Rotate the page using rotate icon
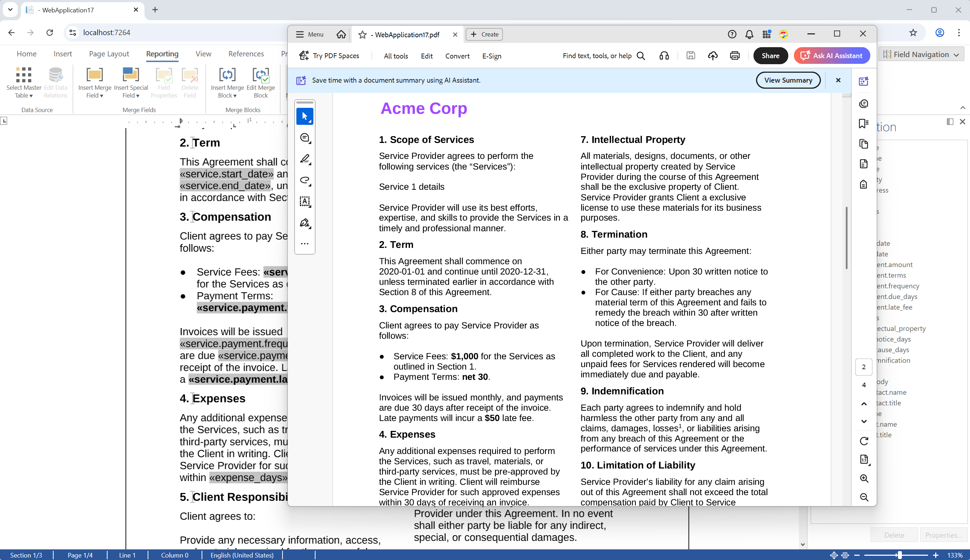 coord(864,441)
